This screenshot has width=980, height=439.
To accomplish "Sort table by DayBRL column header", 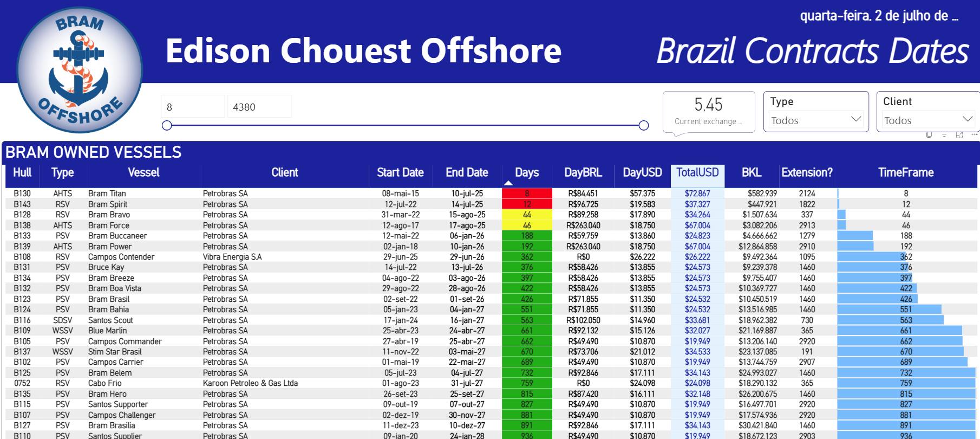I will pyautogui.click(x=583, y=172).
